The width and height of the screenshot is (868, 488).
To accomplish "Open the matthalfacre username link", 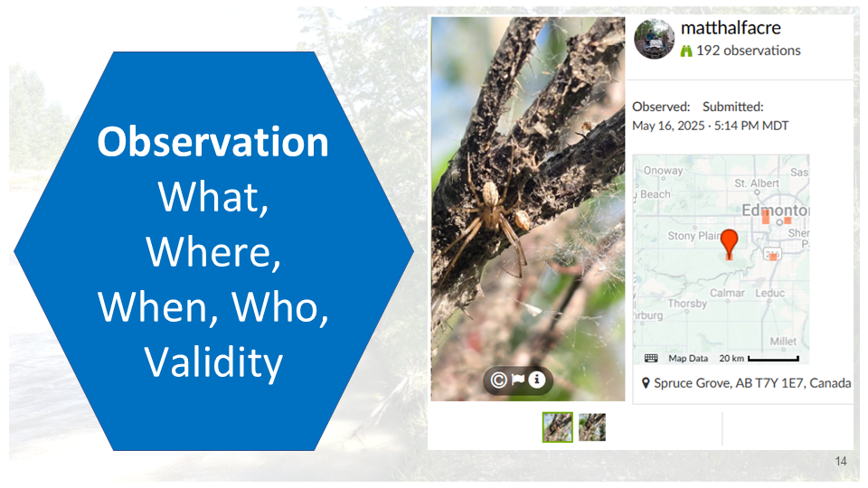I will [x=731, y=28].
